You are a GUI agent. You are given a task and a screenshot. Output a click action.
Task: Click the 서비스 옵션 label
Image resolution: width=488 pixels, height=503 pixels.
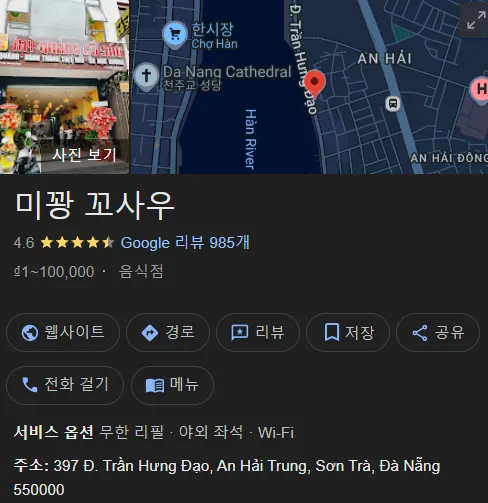(53, 432)
